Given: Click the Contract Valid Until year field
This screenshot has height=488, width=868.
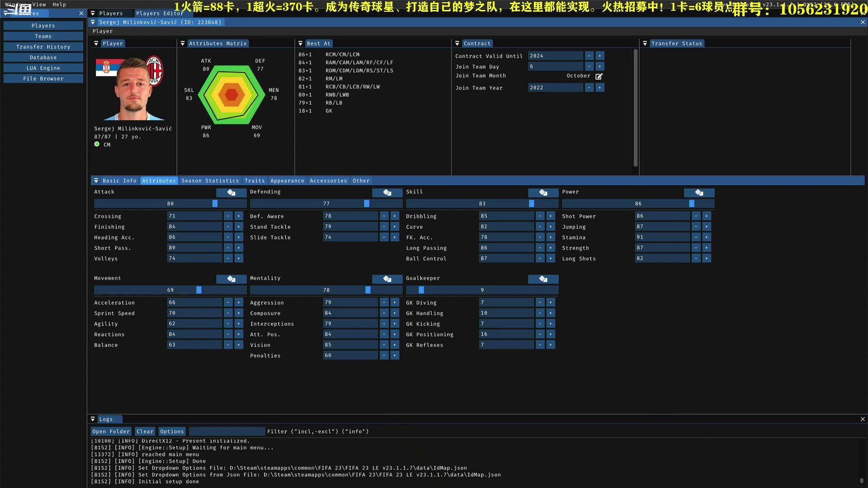Looking at the screenshot, I should point(556,56).
